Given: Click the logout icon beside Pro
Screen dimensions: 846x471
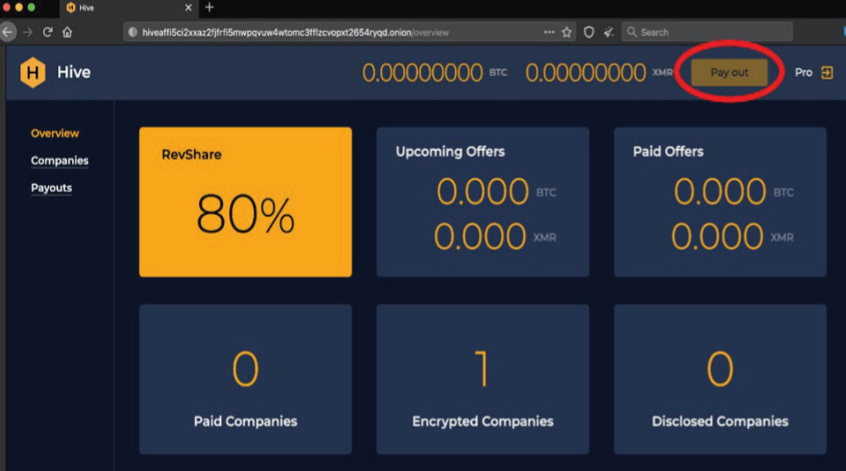Looking at the screenshot, I should tap(827, 73).
